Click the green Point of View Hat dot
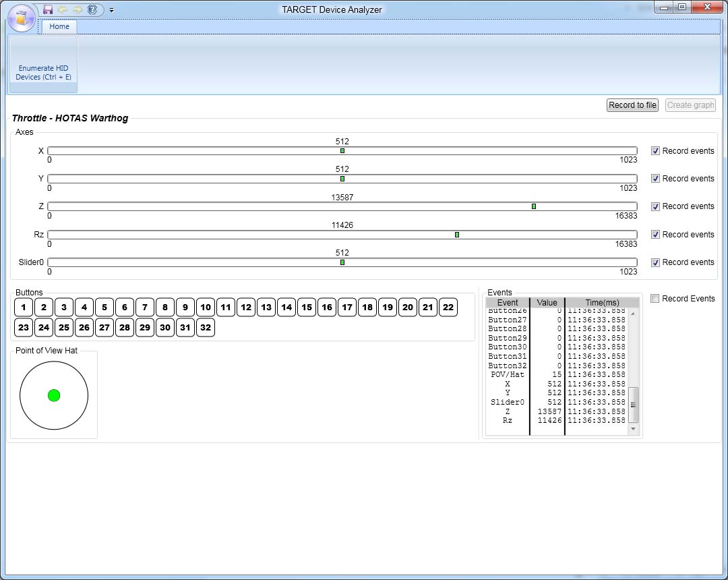 [x=54, y=396]
